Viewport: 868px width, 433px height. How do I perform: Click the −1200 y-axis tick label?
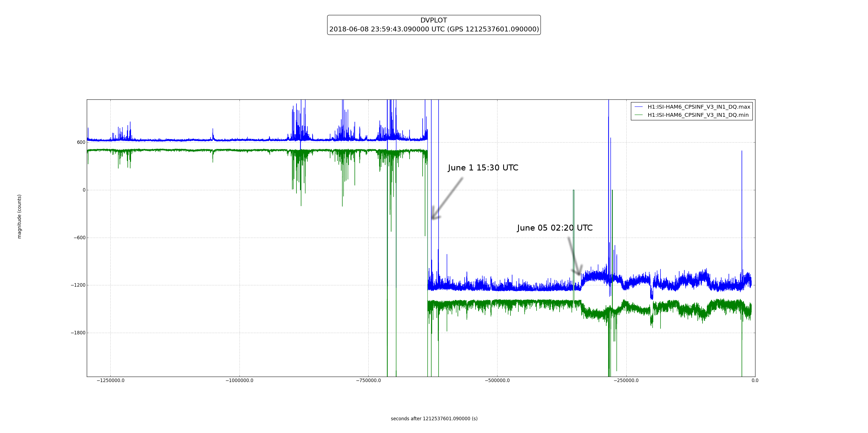click(x=78, y=285)
